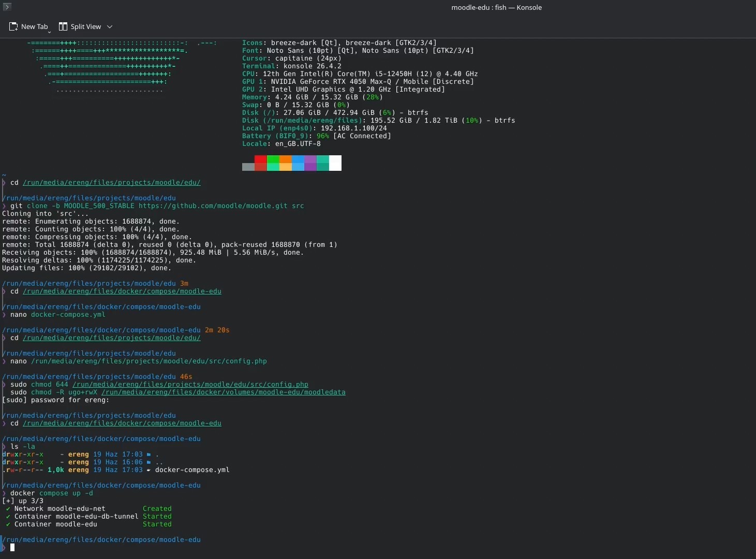Click the orange '2m 20s' duration in prompt
This screenshot has height=559, width=756.
pyautogui.click(x=217, y=330)
